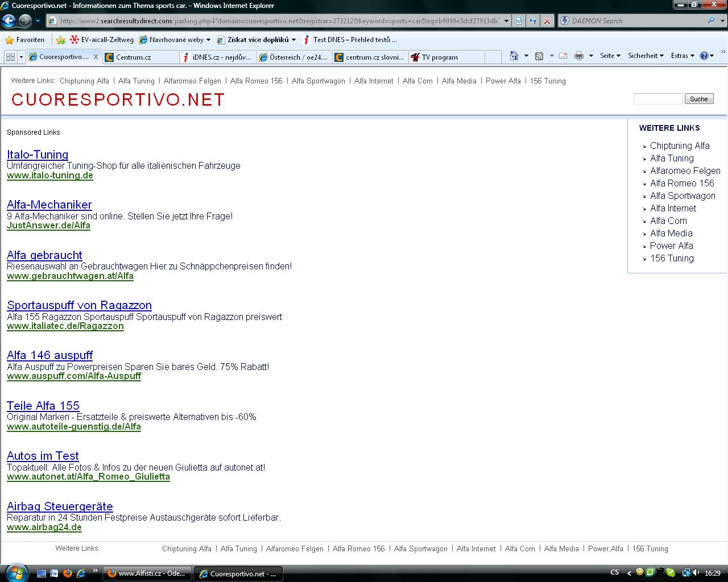Viewport: 728px width, 582px height.
Task: Close the Cuoresportivo tab
Action: (96, 57)
